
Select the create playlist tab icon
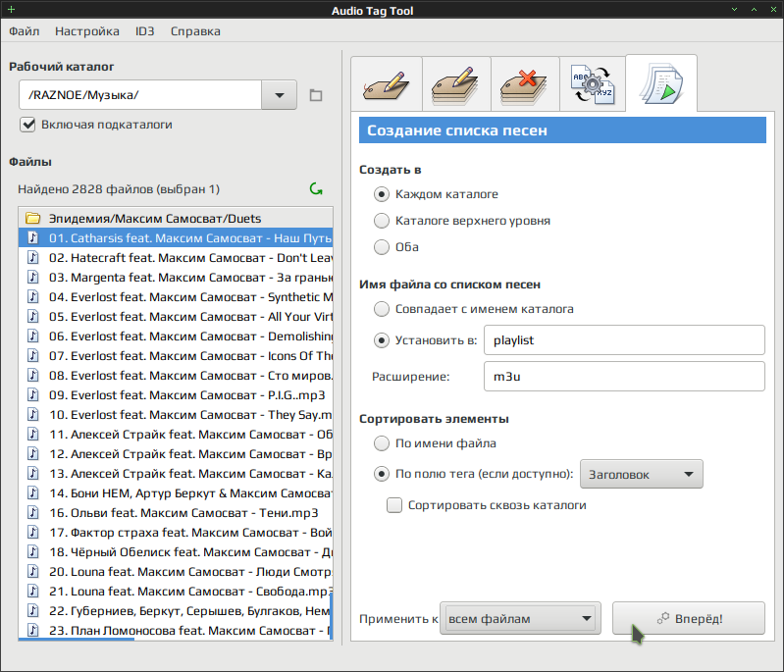coord(661,83)
